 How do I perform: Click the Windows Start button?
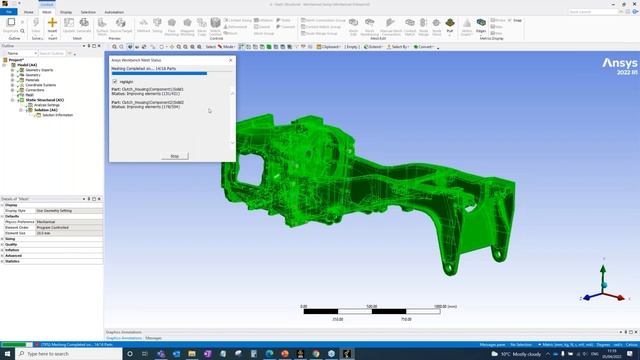click(7, 353)
